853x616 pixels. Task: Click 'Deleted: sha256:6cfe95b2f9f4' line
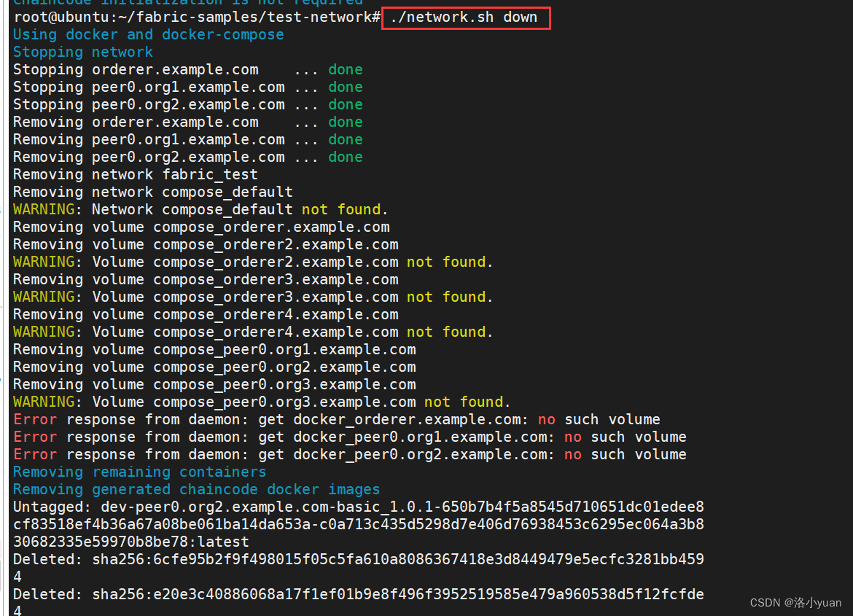coord(359,559)
